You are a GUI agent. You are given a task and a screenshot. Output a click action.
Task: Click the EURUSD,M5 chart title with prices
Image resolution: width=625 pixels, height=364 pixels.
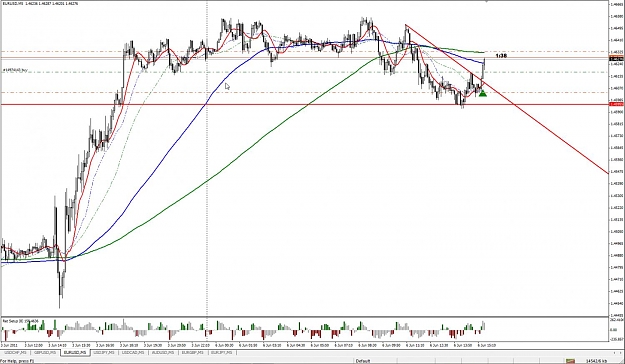[40, 4]
